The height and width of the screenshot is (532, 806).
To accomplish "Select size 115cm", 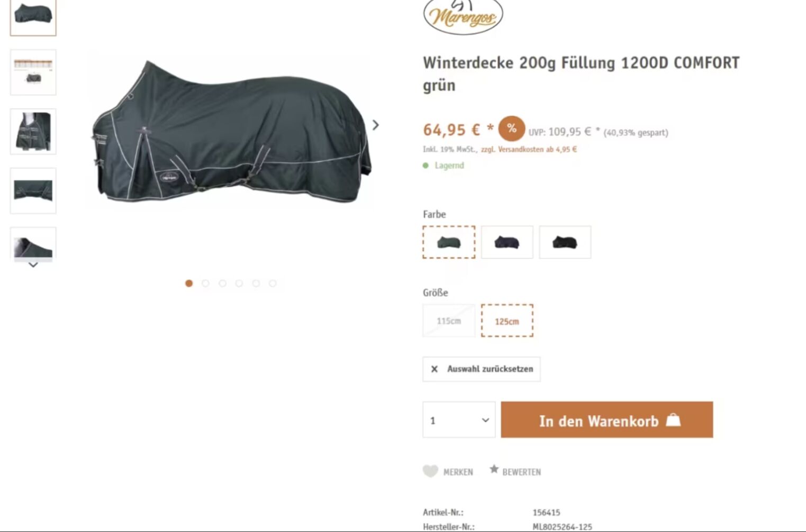I will [449, 320].
